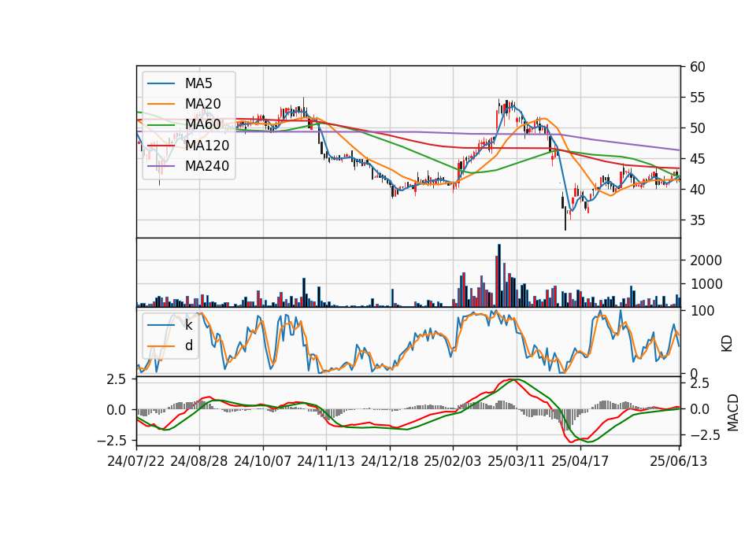756x543 pixels.
Task: Click the volume axis value 2000
Action: (706, 260)
